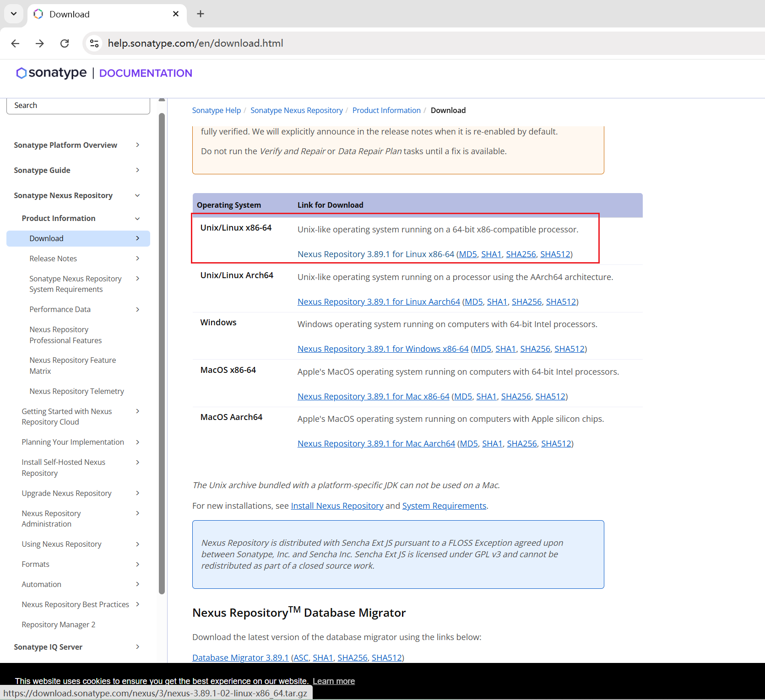Close the Download tab
The image size is (765, 700).
click(x=176, y=14)
